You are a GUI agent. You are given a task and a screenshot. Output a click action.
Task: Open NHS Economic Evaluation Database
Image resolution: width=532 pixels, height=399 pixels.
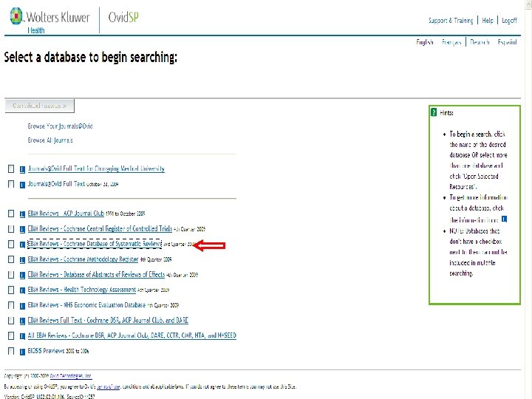coord(86,305)
